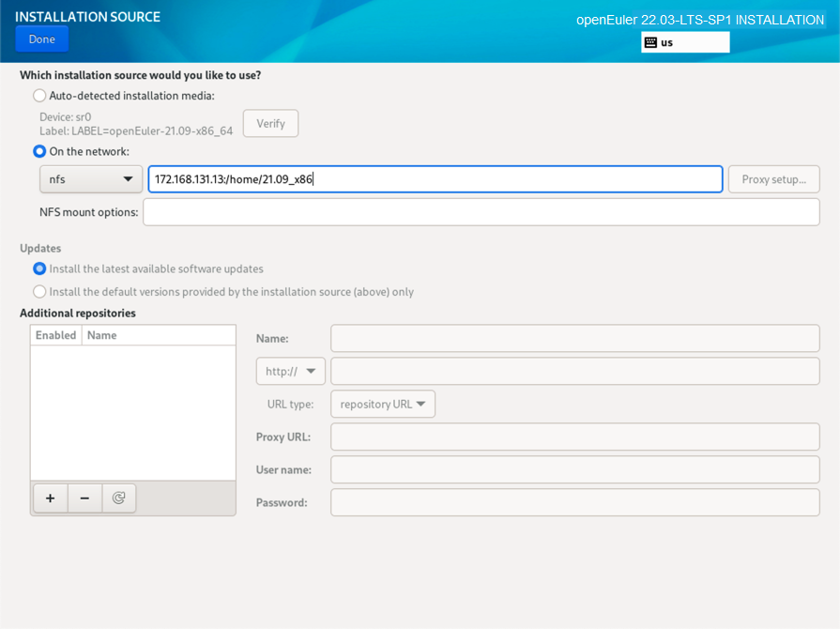Open the us keyboard layout indicator
840x629 pixels.
685,42
